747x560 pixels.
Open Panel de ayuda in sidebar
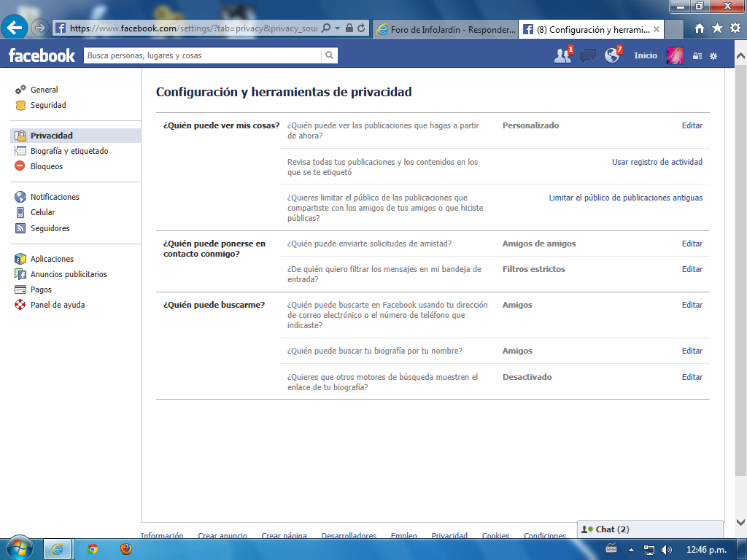[x=57, y=305]
